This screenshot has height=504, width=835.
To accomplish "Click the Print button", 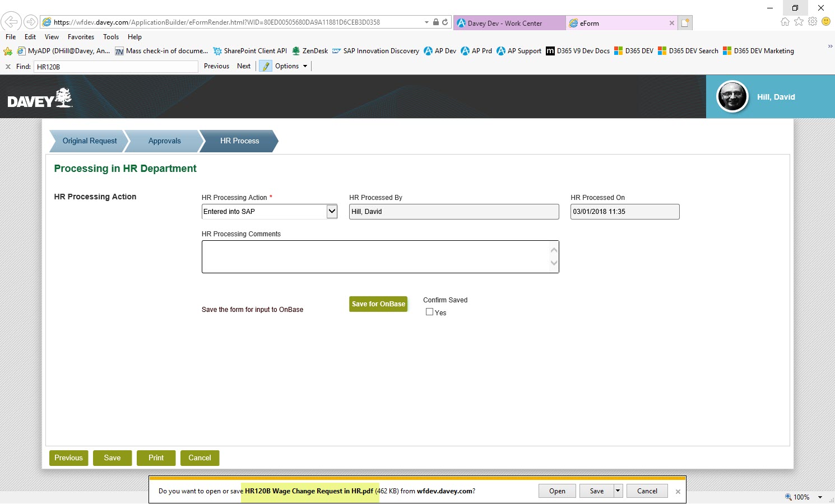I will (x=156, y=458).
